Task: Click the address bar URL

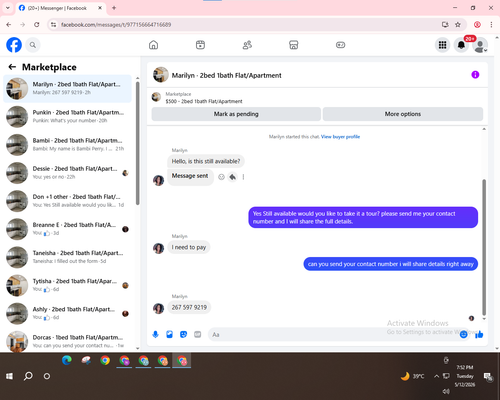Action: 116,25
